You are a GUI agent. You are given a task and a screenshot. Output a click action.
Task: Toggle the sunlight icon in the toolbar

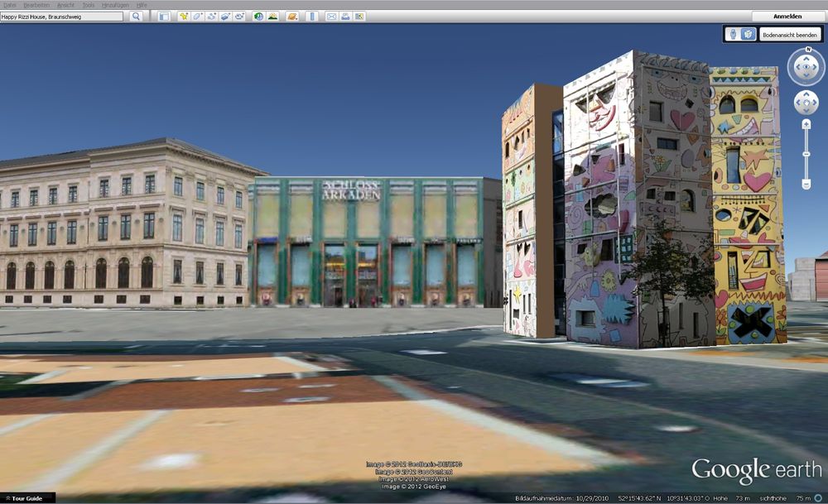pyautogui.click(x=272, y=17)
